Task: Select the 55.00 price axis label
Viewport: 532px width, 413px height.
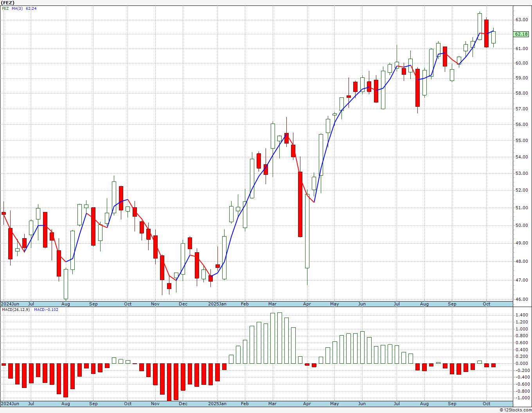Action: pos(521,140)
